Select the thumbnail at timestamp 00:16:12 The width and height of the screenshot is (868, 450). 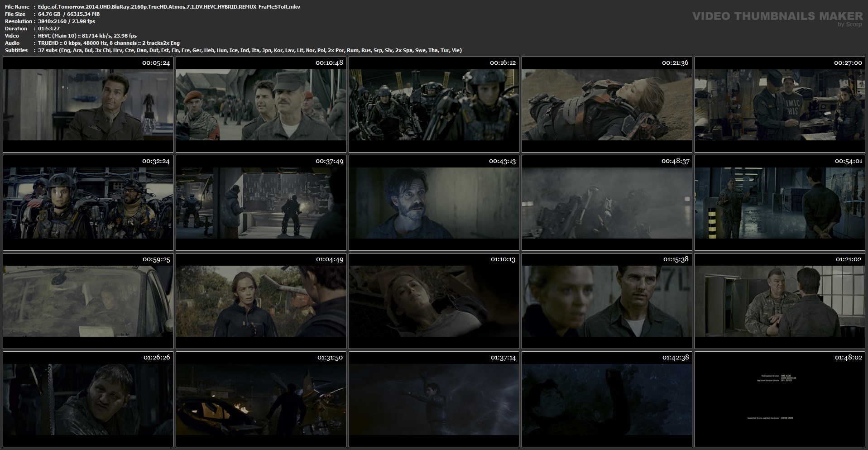[x=434, y=105]
